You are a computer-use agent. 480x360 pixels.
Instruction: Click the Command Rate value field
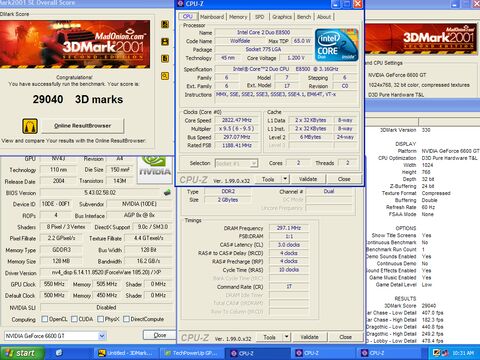(289, 287)
